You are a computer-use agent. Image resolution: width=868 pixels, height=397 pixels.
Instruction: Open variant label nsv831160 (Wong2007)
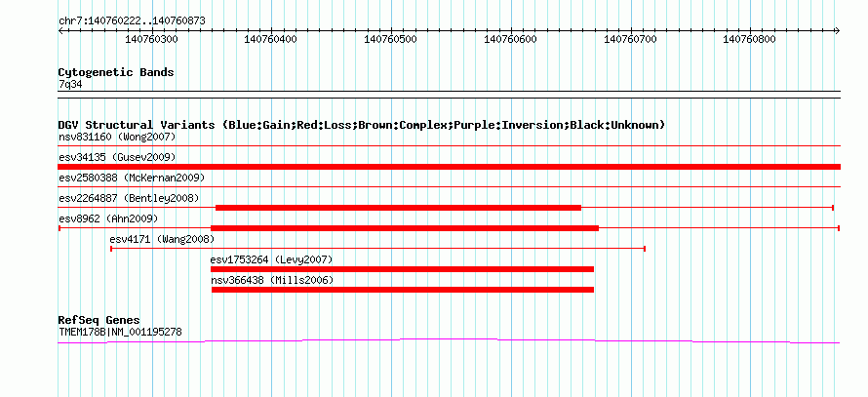click(x=117, y=137)
